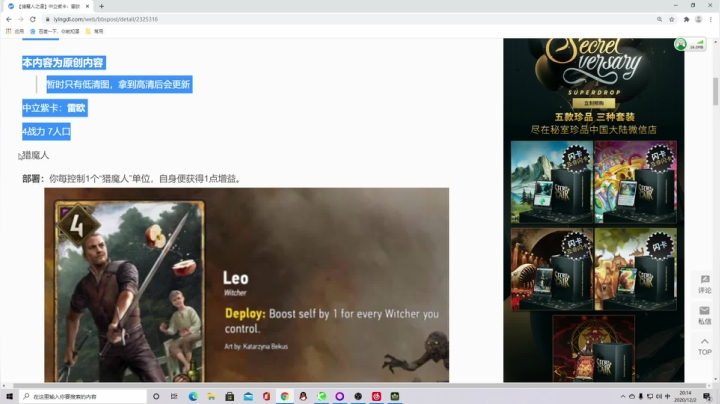The image size is (720, 404).
Task: Click the Windows taskbar search box
Action: (83, 396)
